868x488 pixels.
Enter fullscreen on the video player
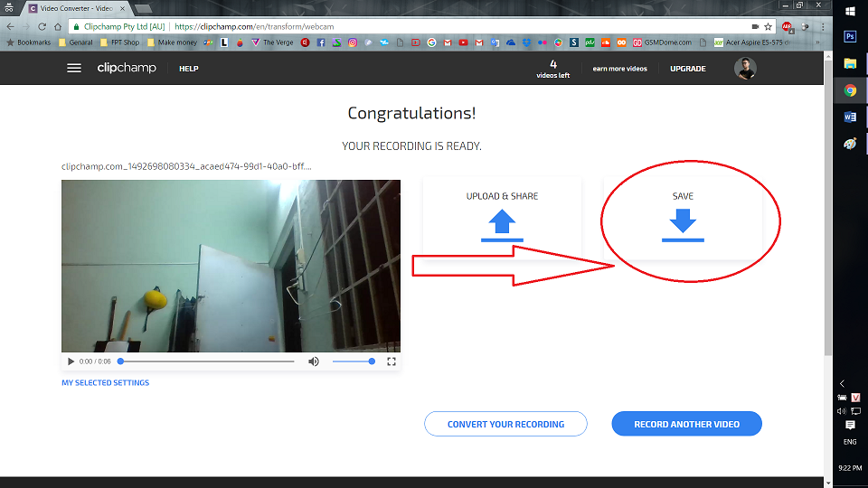[x=392, y=361]
